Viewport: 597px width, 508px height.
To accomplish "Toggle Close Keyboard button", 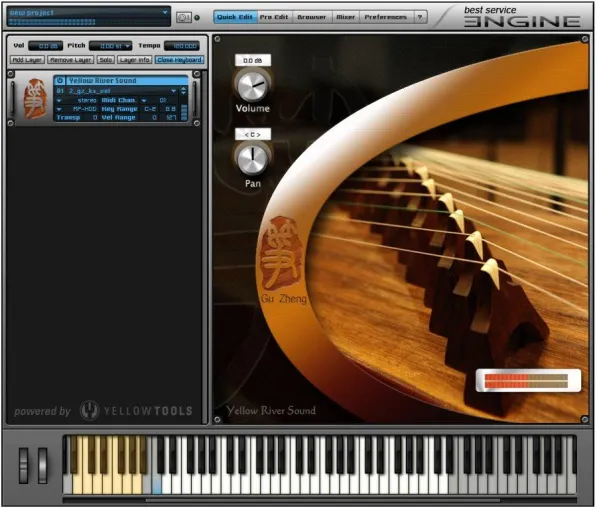I will [x=179, y=60].
